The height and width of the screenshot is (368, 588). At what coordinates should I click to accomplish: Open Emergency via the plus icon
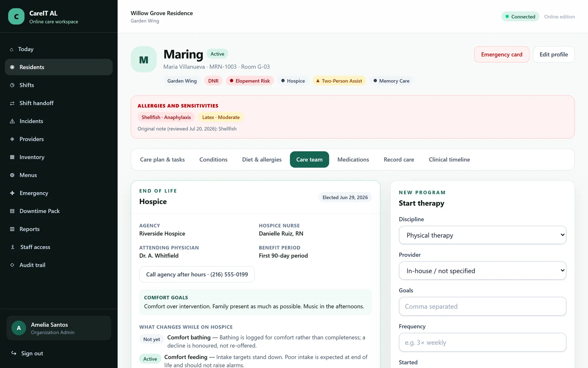(12, 193)
